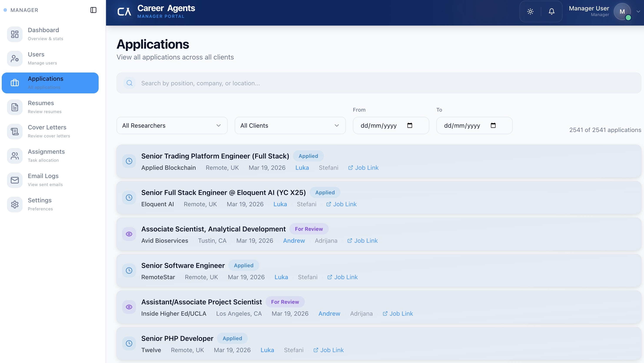
Task: Click eye icon for Assistant/Associate Project Scientist
Action: pyautogui.click(x=129, y=307)
